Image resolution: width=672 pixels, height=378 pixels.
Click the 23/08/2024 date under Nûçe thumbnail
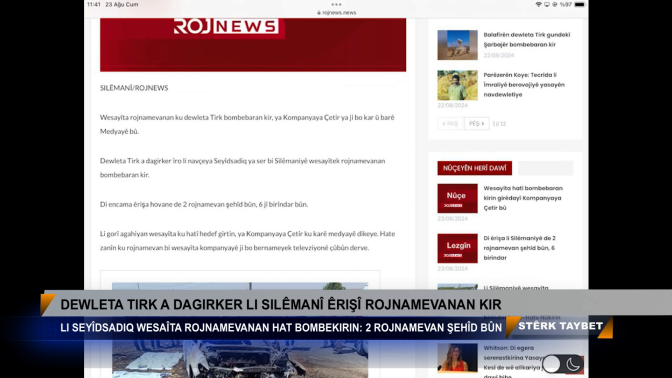pyautogui.click(x=453, y=219)
